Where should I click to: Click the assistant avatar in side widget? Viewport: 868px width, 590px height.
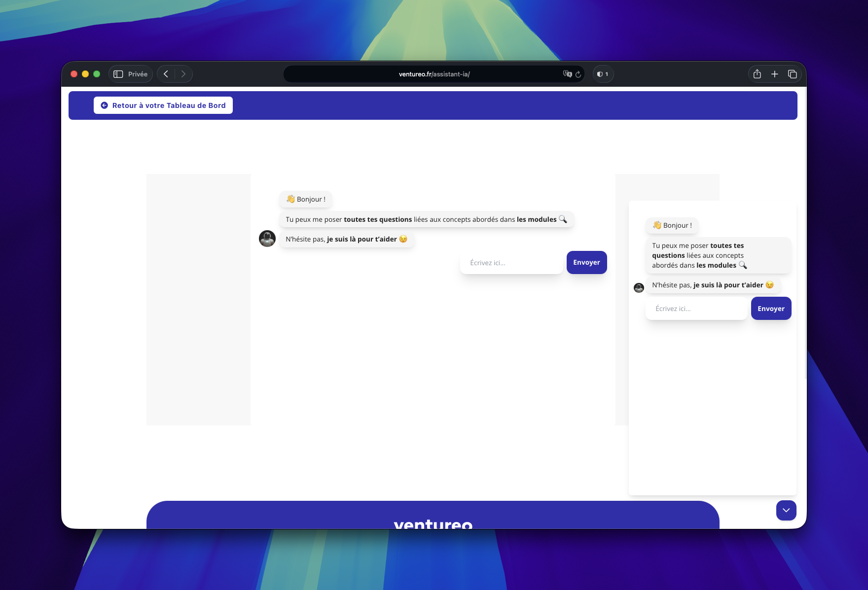(639, 287)
